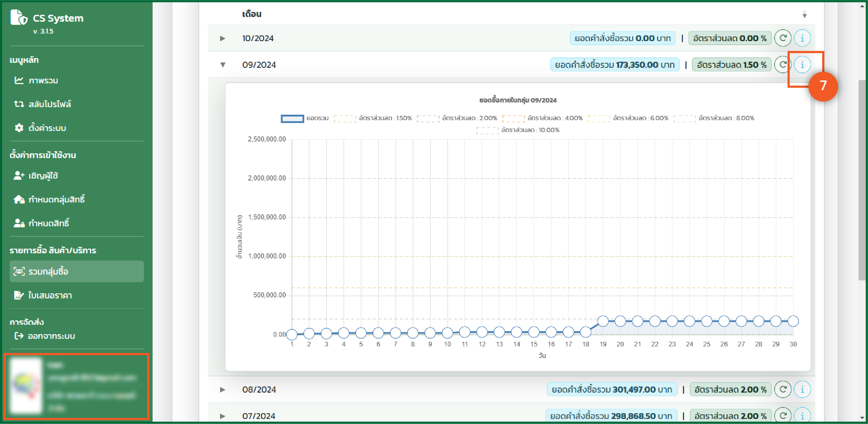
Task: Expand the 08/2024 month row
Action: (x=223, y=390)
